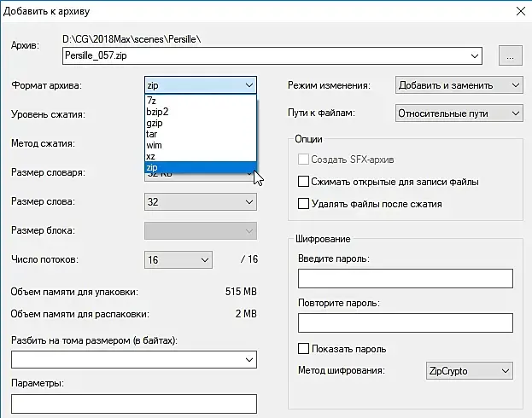This screenshot has height=418, width=532.
Task: Choose bzip2 archive format option
Action: [158, 112]
